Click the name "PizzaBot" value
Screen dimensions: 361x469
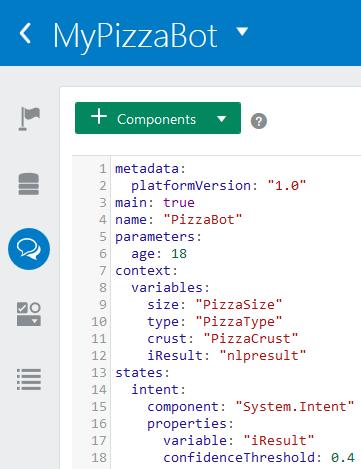[x=203, y=219]
